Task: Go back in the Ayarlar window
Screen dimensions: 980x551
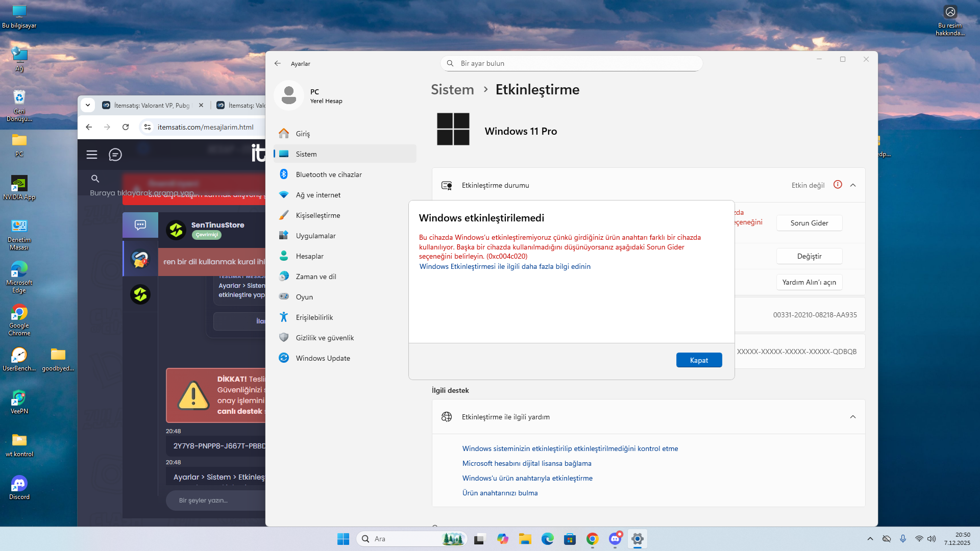Action: (x=278, y=63)
